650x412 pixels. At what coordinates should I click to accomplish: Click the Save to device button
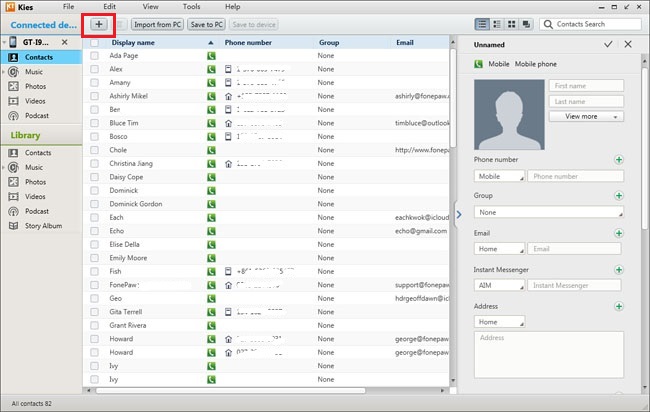tap(254, 24)
